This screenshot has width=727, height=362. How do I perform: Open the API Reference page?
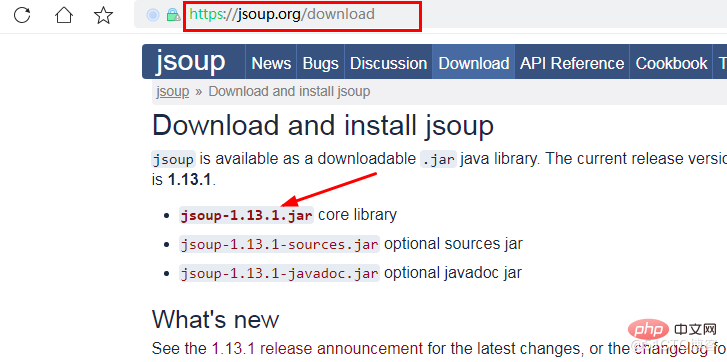(572, 63)
